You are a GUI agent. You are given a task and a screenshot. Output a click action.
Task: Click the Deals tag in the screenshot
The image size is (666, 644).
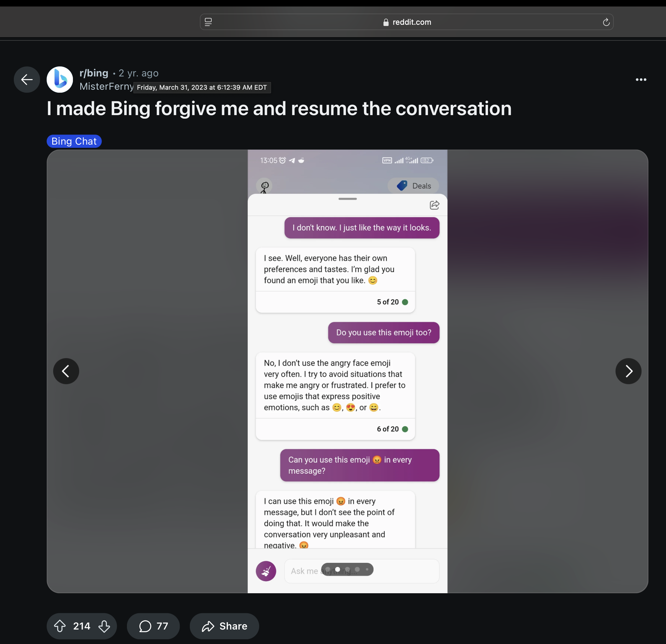pos(413,186)
